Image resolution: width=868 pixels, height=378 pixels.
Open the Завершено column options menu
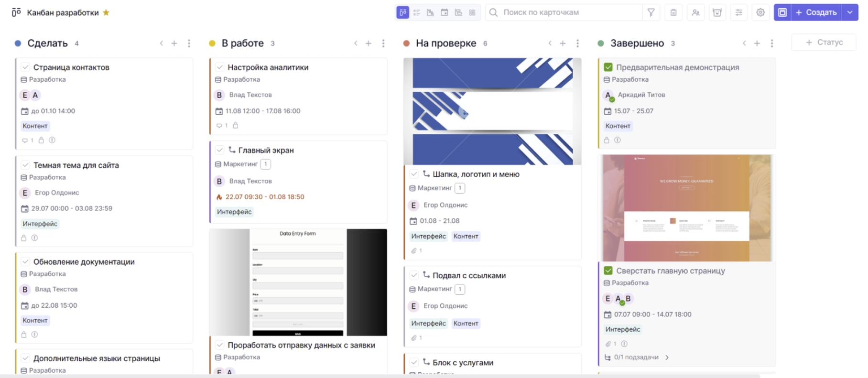point(771,43)
